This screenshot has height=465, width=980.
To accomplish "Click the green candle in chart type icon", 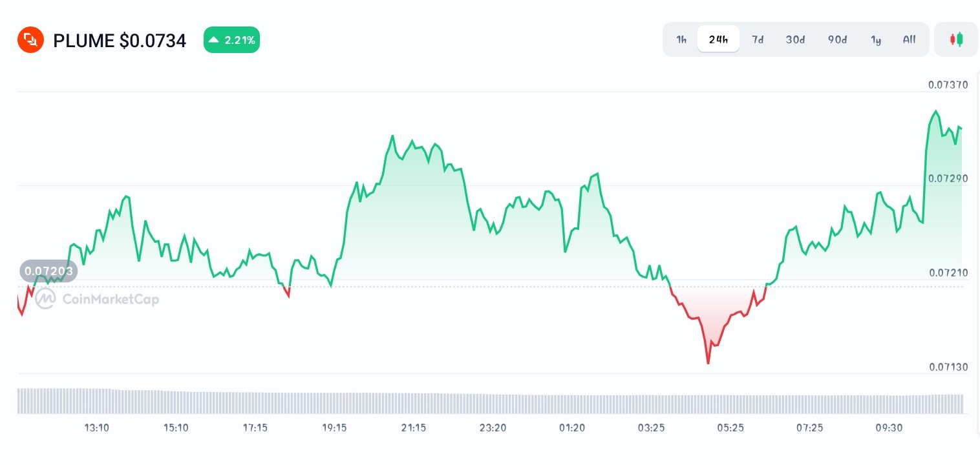I will pos(959,39).
